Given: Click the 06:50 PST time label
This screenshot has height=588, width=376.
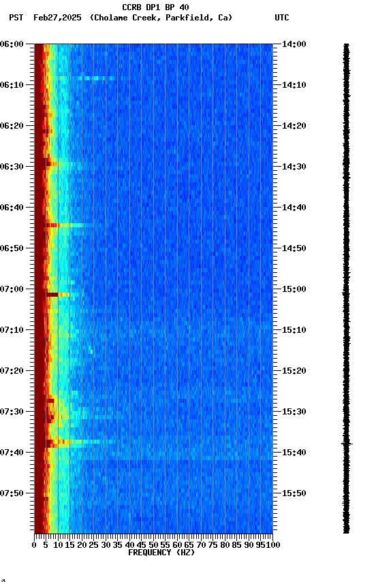Looking at the screenshot, I should (x=12, y=248).
